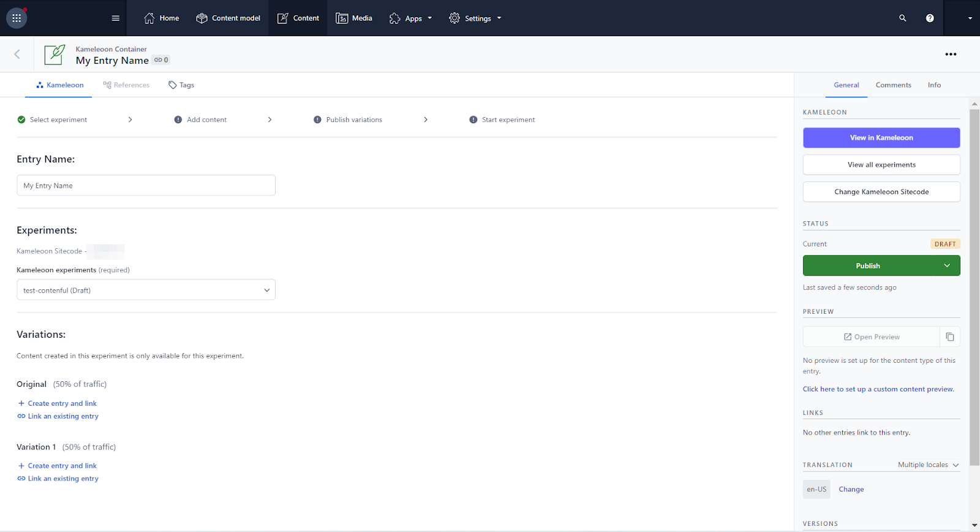Open the entry actions ellipsis menu

[951, 54]
